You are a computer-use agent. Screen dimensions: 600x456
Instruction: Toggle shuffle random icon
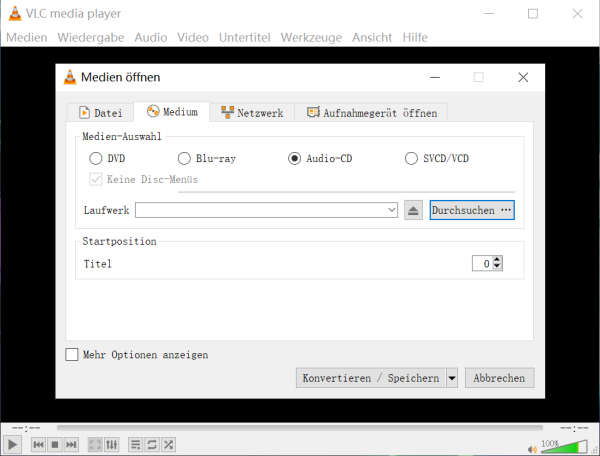click(x=168, y=445)
